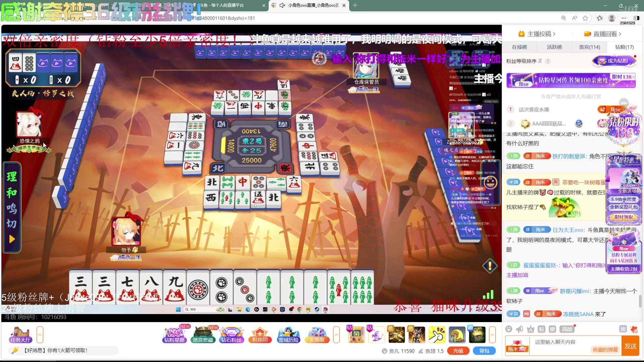Click the 去领取 gift box icon
Screen dimensions: 644x362
(x=317, y=335)
